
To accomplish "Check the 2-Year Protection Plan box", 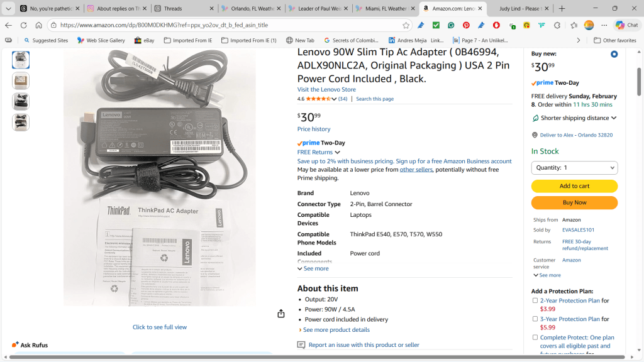I will pos(535,300).
